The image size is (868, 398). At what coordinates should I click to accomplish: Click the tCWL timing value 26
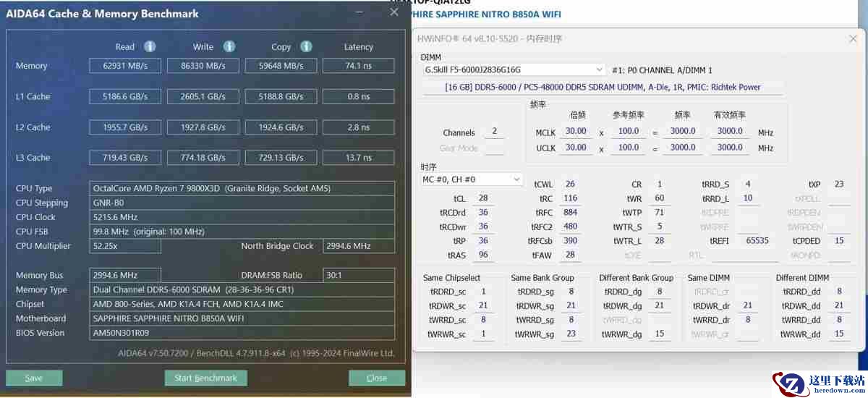point(570,185)
